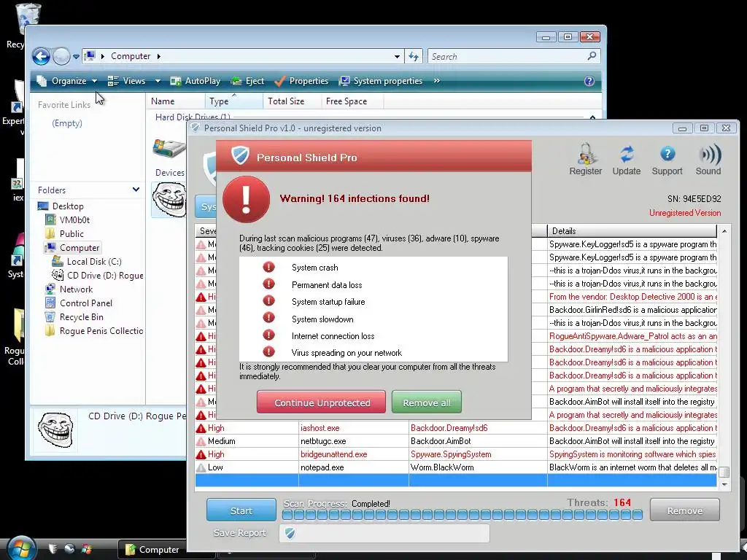The image size is (747, 560).
Task: Click Continue Unprotected button
Action: tap(321, 402)
